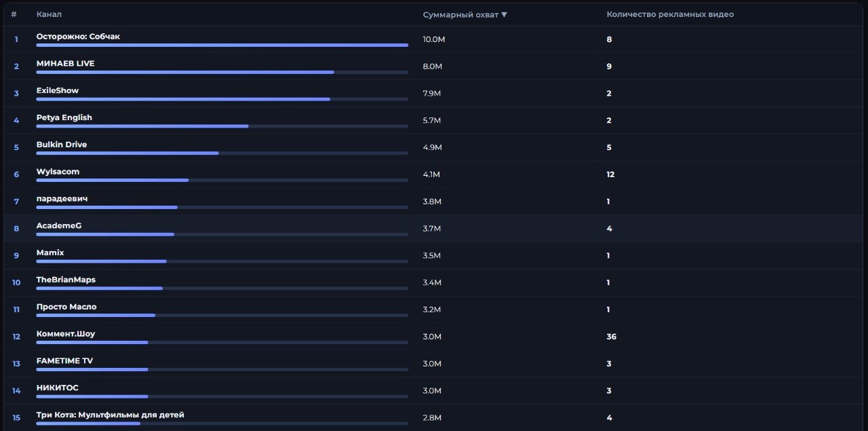Click TheBrianMaps channel name
Screen dimensions: 868x431
tap(66, 280)
